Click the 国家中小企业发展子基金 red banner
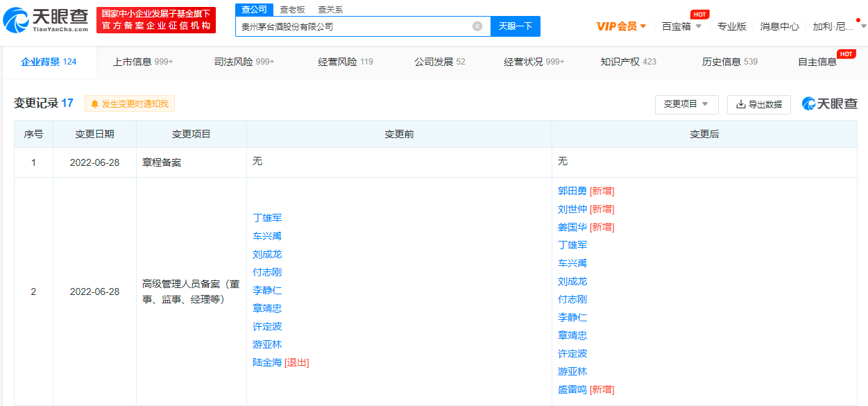The image size is (868, 406). click(x=156, y=20)
